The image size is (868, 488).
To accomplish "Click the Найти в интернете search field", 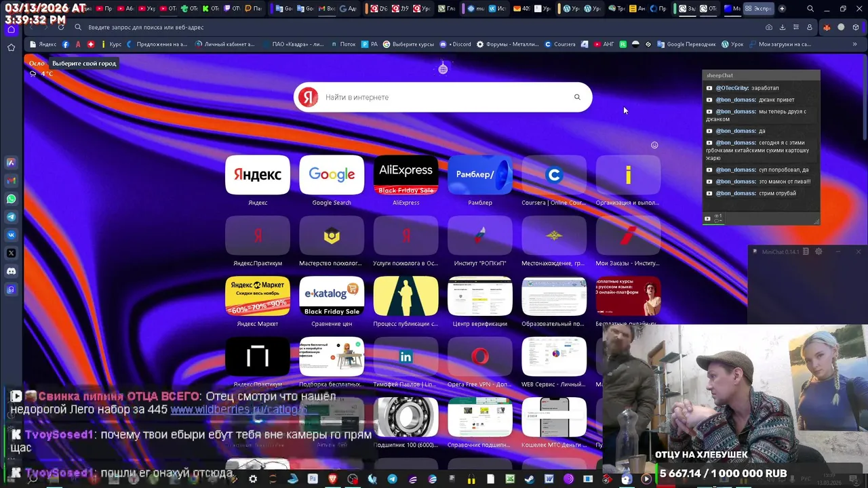I will [x=443, y=97].
